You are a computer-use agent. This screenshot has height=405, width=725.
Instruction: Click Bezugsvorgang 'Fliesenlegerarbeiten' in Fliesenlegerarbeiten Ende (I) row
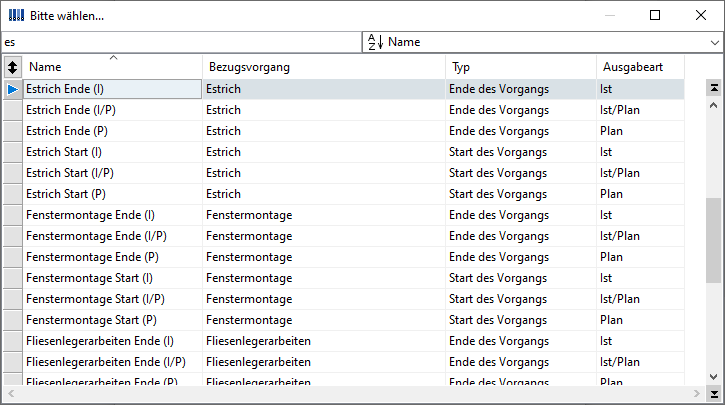(x=324, y=342)
